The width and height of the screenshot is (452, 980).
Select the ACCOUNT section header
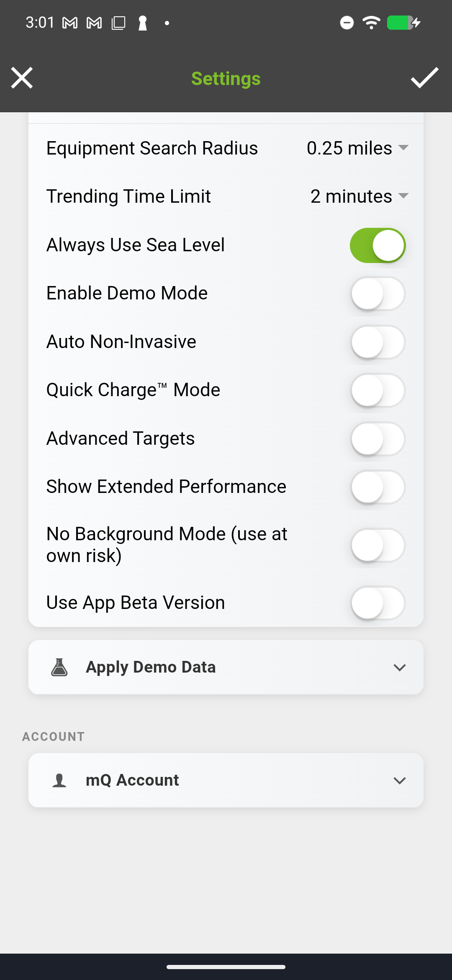click(53, 736)
